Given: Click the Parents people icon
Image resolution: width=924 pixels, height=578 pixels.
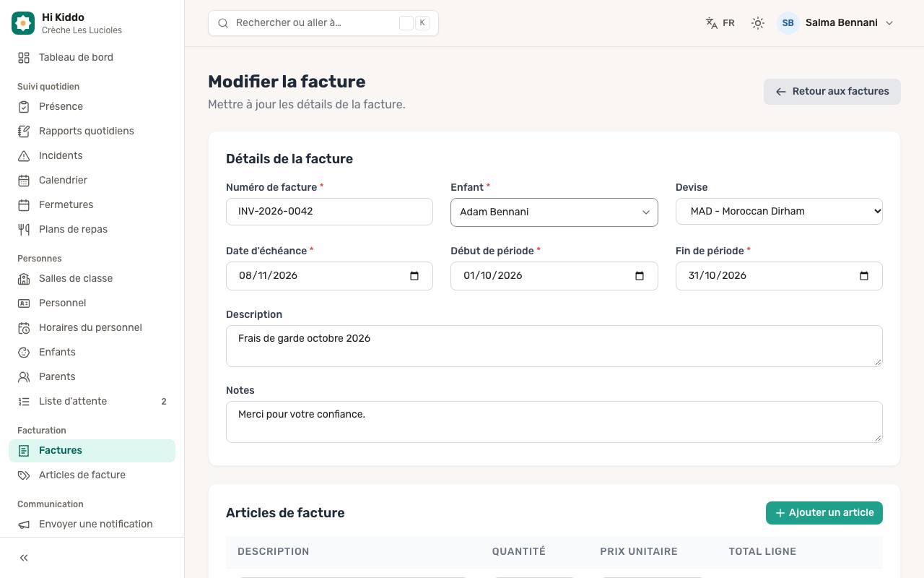Looking at the screenshot, I should [x=24, y=377].
